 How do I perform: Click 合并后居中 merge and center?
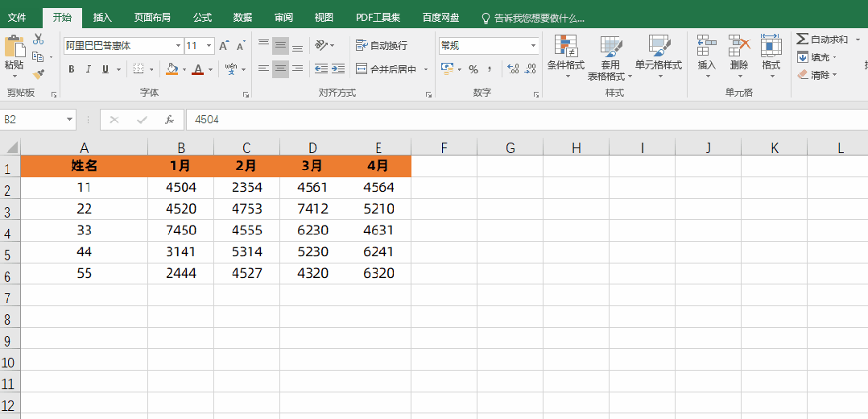pyautogui.click(x=386, y=68)
